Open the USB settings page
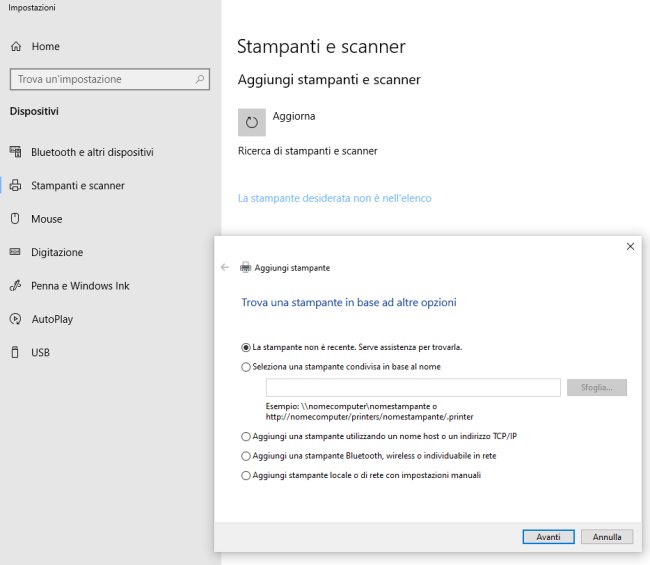650x565 pixels. tap(40, 353)
